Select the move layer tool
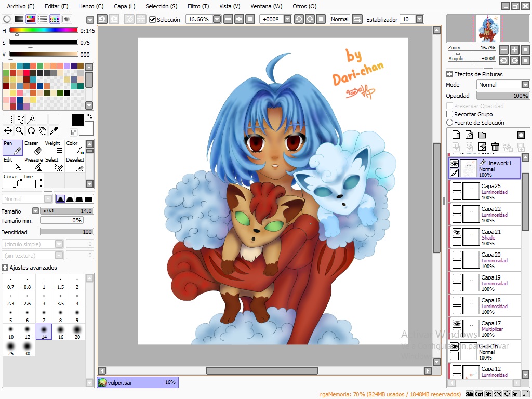 [8, 130]
